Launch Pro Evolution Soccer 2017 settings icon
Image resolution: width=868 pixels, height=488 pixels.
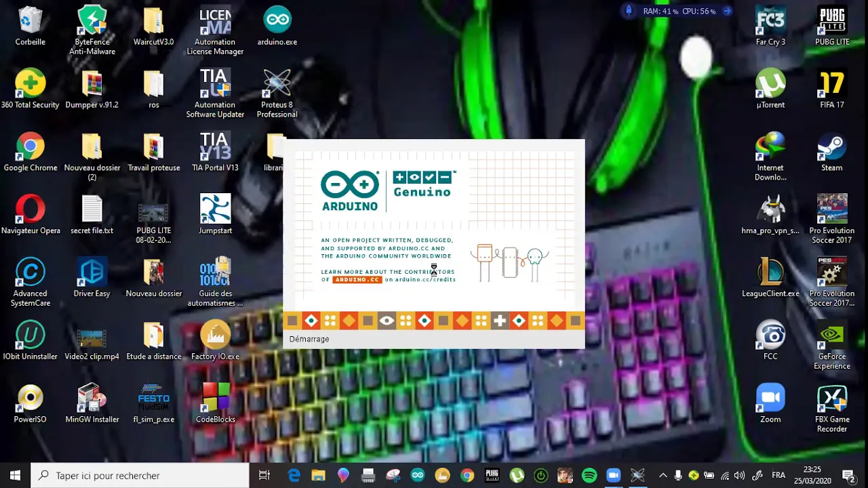(x=832, y=283)
